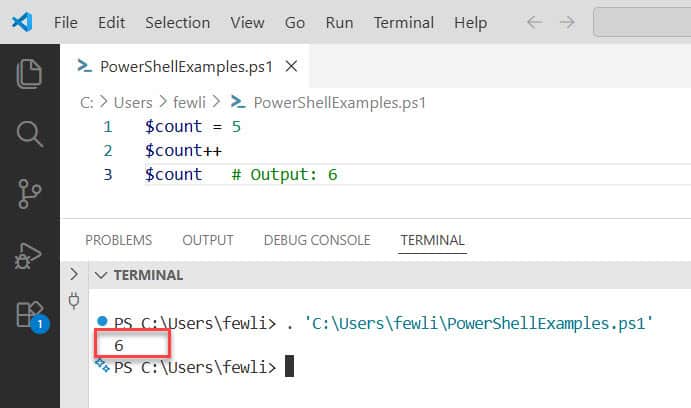This screenshot has height=408, width=691.
Task: Click the blue command status dot
Action: coord(102,320)
